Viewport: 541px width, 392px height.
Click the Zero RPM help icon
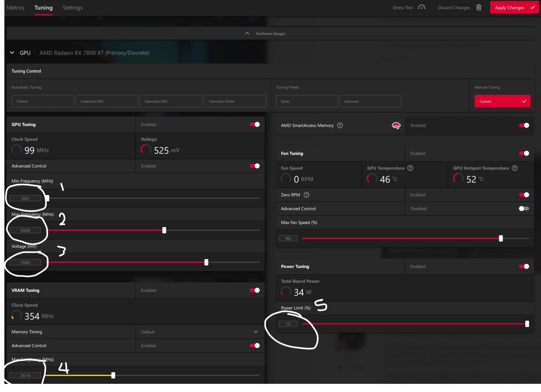306,195
